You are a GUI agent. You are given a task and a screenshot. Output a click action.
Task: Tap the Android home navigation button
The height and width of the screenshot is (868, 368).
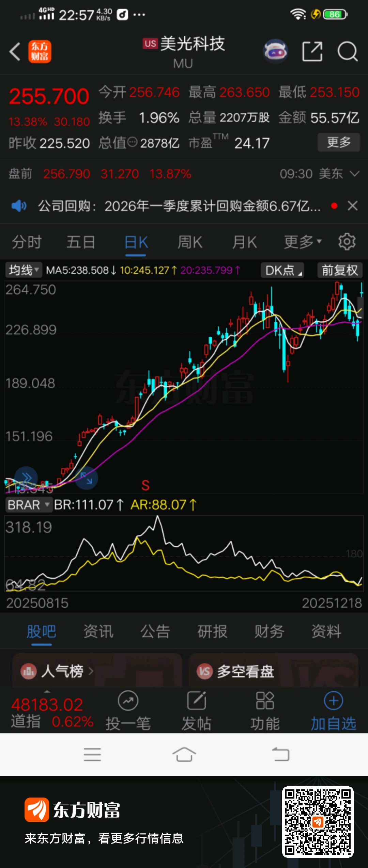tap(184, 754)
